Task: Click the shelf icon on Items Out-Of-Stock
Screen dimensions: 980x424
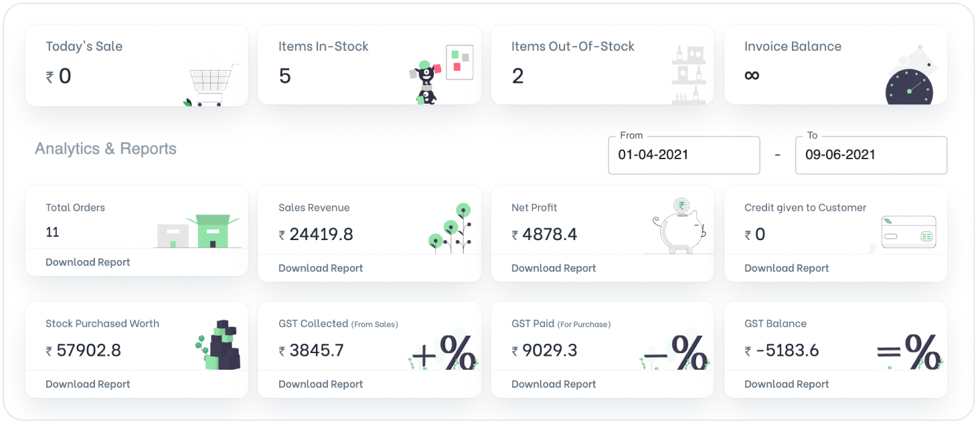Action: click(688, 74)
